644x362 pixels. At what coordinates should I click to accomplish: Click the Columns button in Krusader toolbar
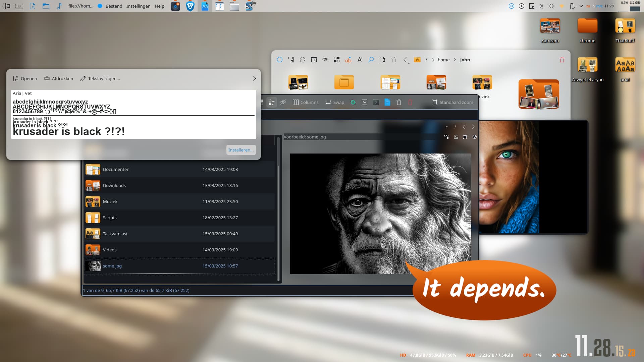point(306,102)
